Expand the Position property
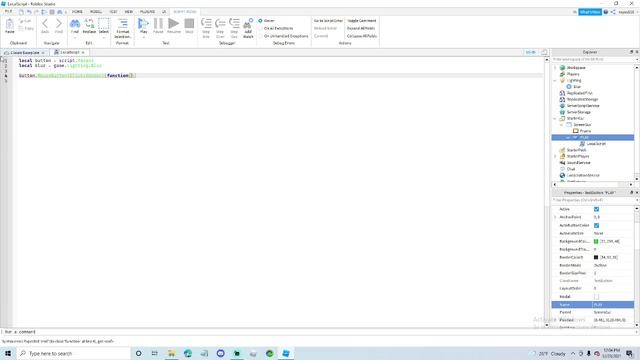 (x=555, y=320)
